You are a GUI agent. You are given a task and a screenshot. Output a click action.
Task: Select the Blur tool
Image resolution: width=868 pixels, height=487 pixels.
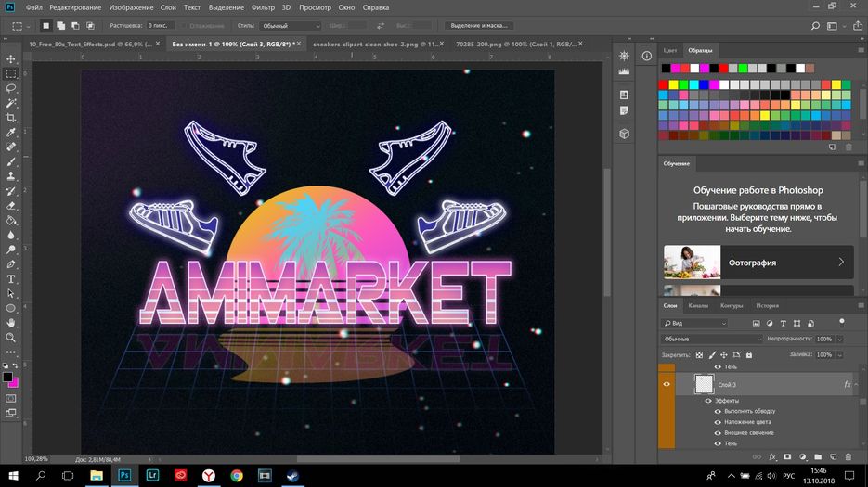tap(10, 236)
